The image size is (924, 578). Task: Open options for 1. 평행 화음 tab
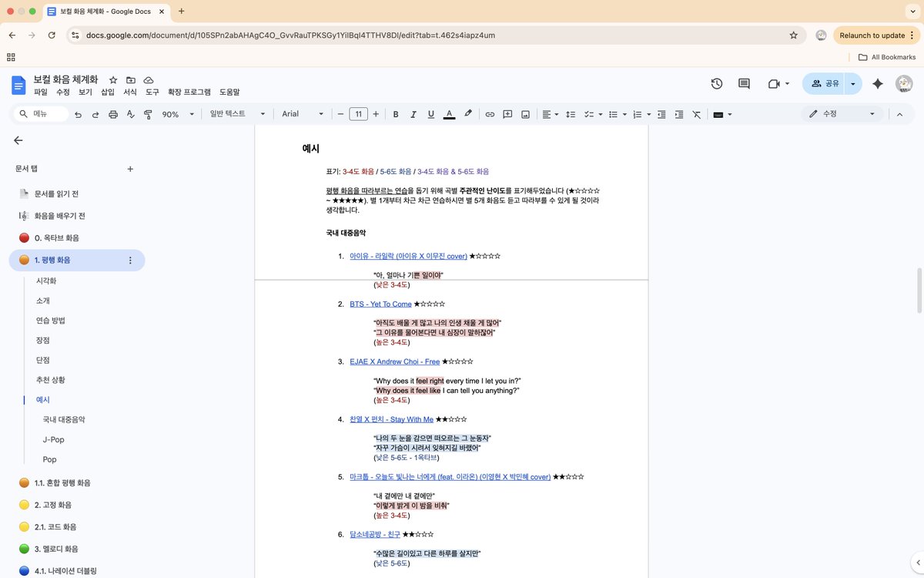(130, 260)
